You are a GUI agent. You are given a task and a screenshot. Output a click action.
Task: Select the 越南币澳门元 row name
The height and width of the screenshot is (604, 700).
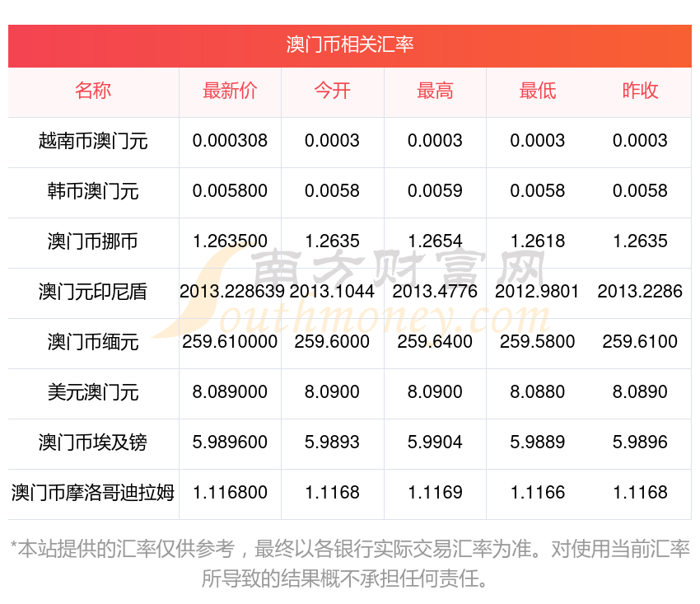click(93, 141)
